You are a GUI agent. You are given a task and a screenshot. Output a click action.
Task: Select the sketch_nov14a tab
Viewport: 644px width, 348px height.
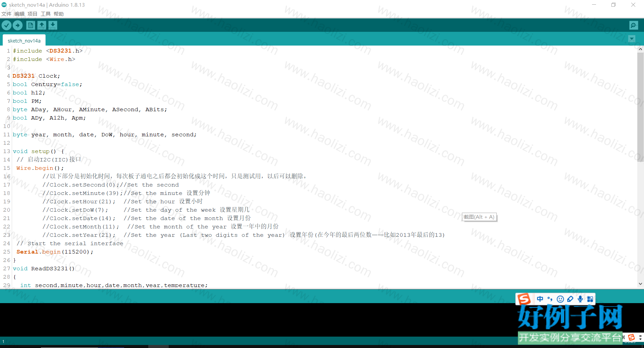24,41
